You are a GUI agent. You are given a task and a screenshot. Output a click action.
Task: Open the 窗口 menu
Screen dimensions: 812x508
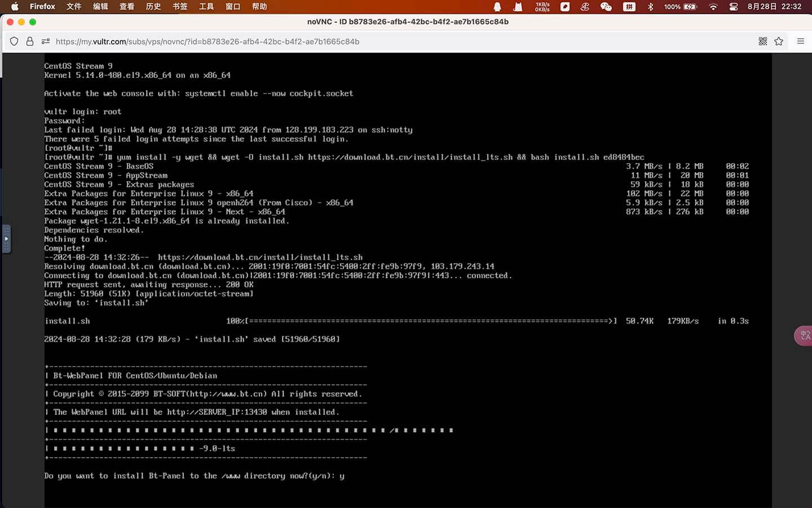coord(233,6)
